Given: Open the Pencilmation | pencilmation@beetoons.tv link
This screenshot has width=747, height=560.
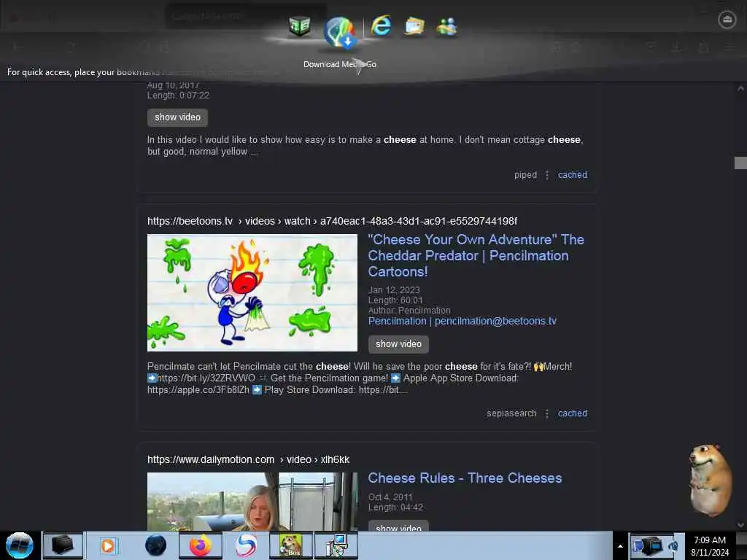Looking at the screenshot, I should pos(462,321).
